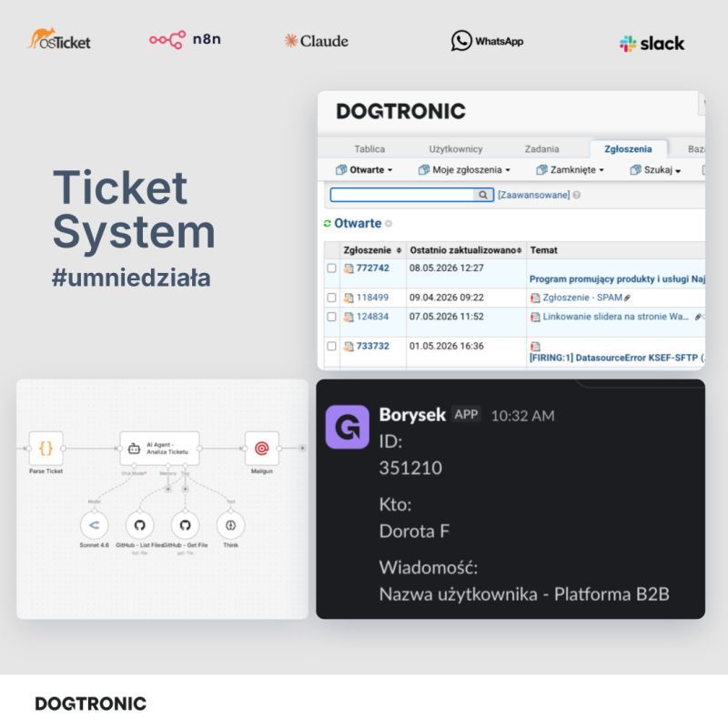Click the ticket icon beside 733732

point(349,347)
